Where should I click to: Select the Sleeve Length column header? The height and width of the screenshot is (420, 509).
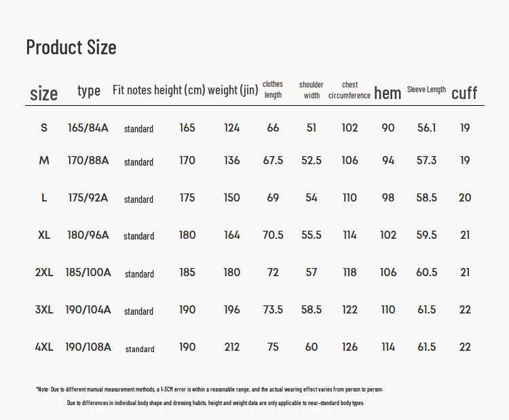pyautogui.click(x=426, y=90)
